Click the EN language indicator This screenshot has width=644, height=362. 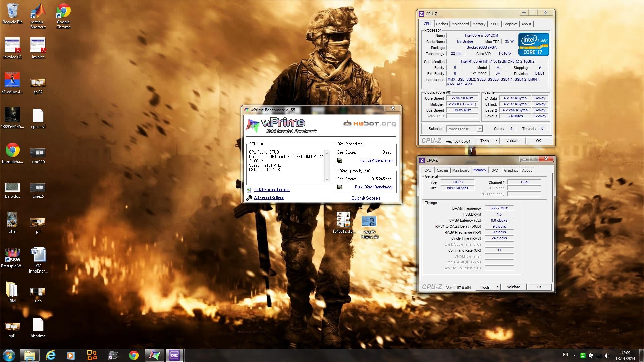[x=565, y=355]
